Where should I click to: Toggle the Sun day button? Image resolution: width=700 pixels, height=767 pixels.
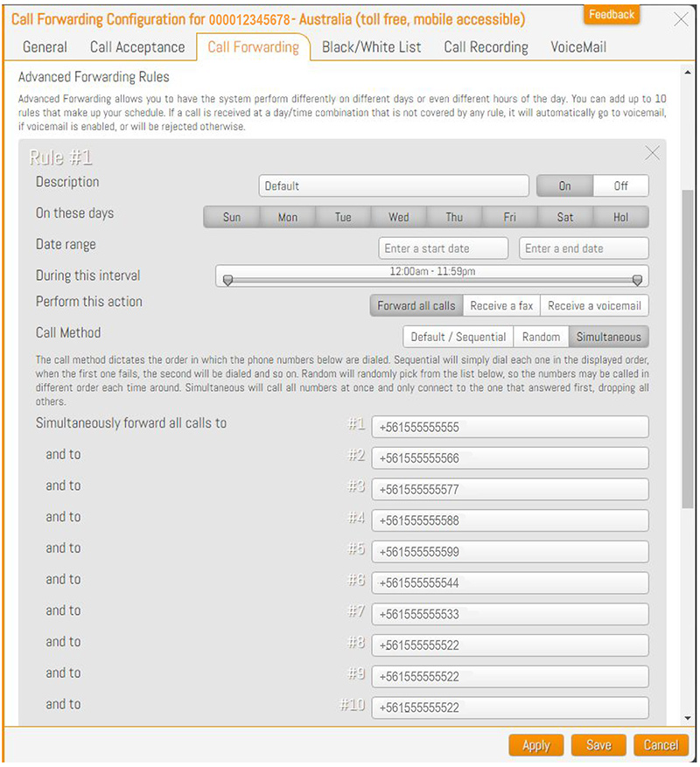click(x=232, y=217)
